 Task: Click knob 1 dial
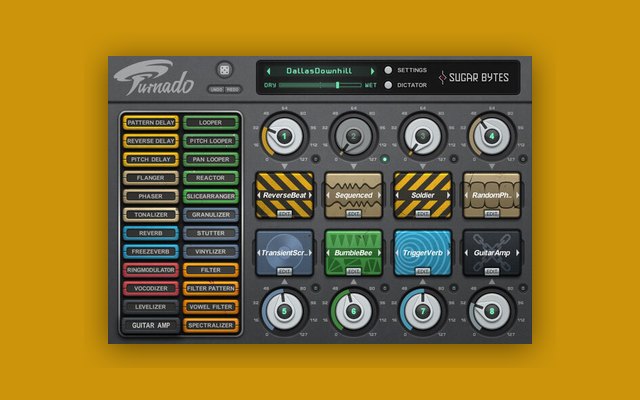(284, 136)
